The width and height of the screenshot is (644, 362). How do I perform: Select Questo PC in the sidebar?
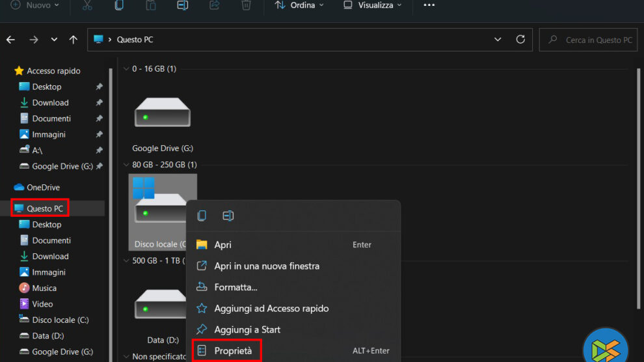44,208
